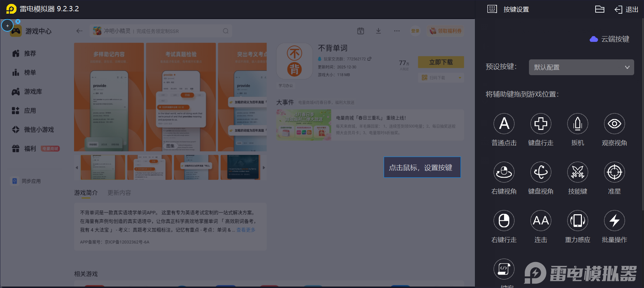
Task: Select the 普通点击 tap key icon
Action: 504,124
